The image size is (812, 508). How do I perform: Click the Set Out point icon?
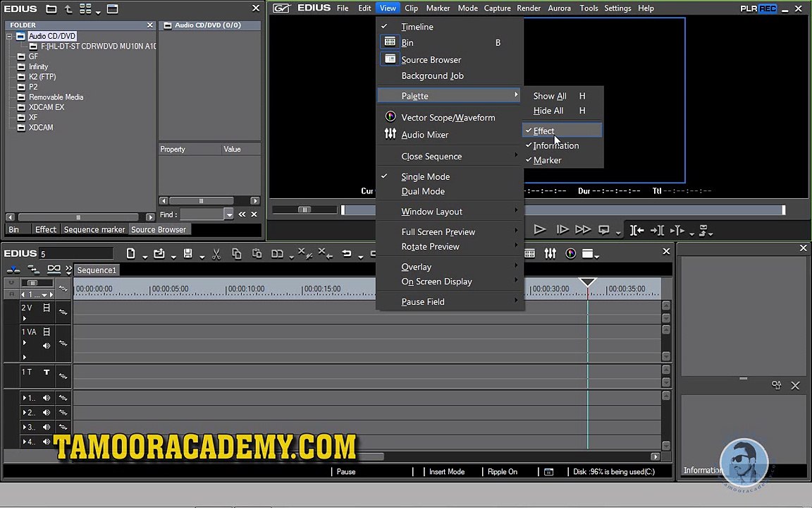tap(657, 230)
